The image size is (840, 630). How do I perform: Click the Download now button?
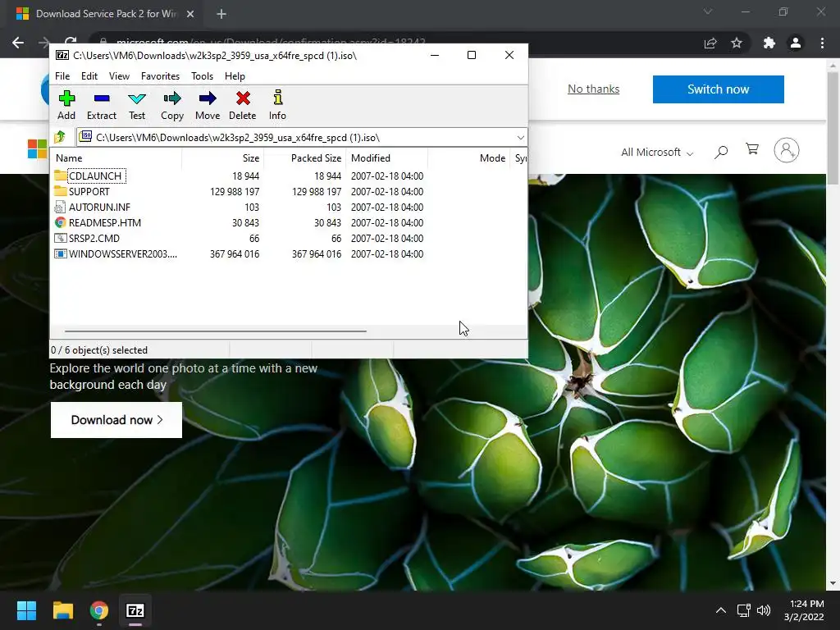tap(116, 419)
